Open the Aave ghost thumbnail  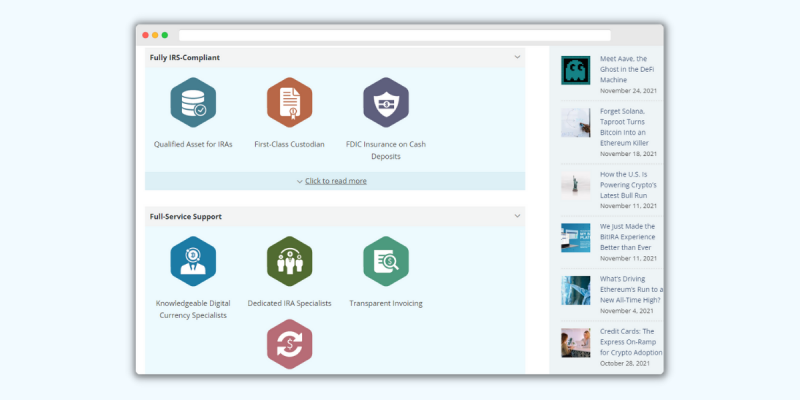[x=576, y=70]
